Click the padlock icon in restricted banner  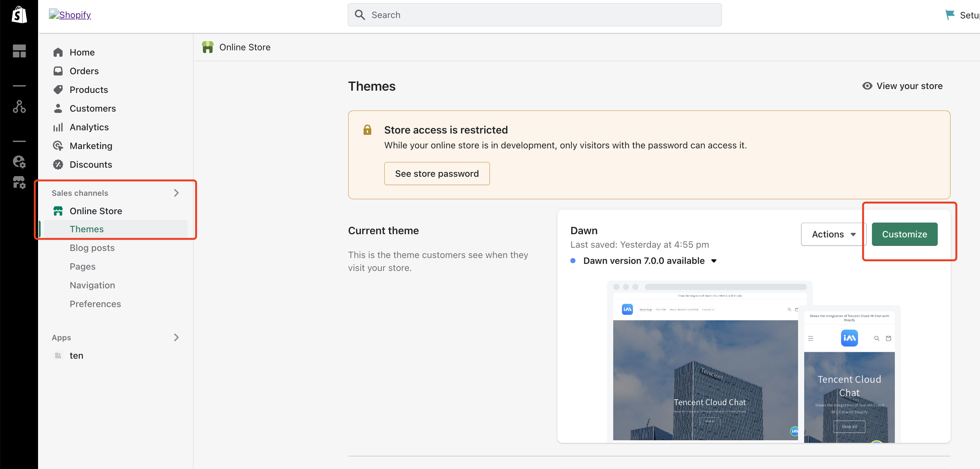click(367, 130)
